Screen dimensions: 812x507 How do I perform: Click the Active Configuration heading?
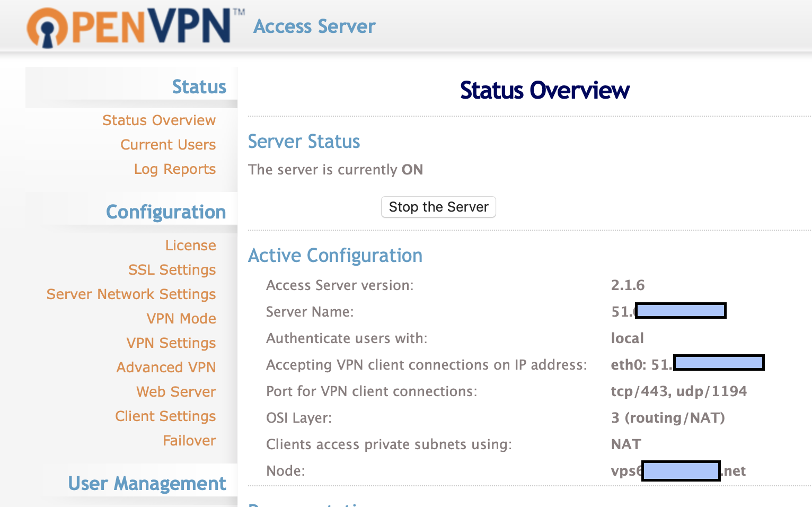click(336, 256)
